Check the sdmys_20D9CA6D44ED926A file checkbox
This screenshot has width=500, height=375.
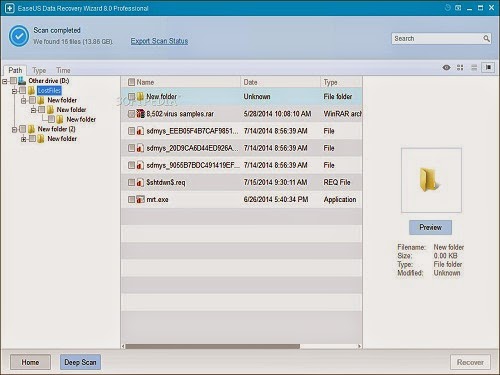[x=131, y=148]
